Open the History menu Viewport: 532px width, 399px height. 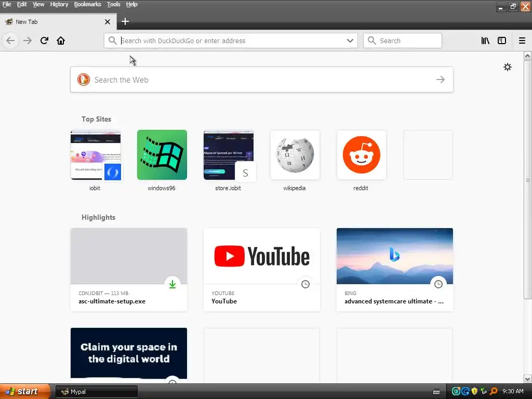click(59, 4)
